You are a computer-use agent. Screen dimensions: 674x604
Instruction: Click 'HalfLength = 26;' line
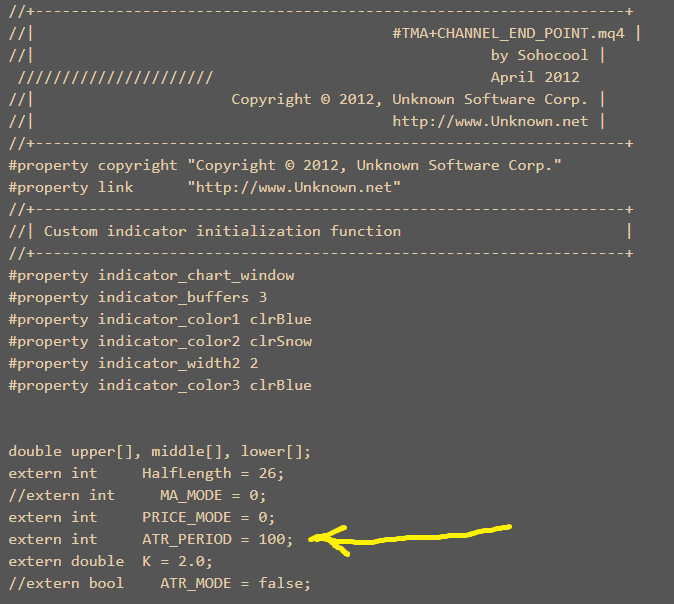[x=146, y=473]
